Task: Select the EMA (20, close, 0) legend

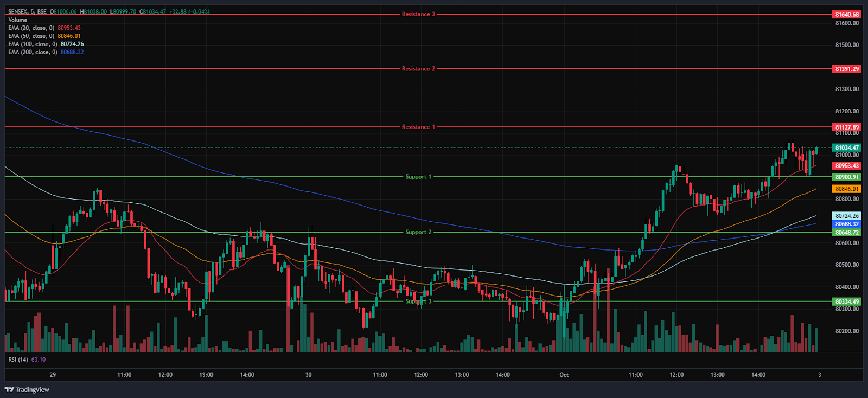Action: click(32, 28)
